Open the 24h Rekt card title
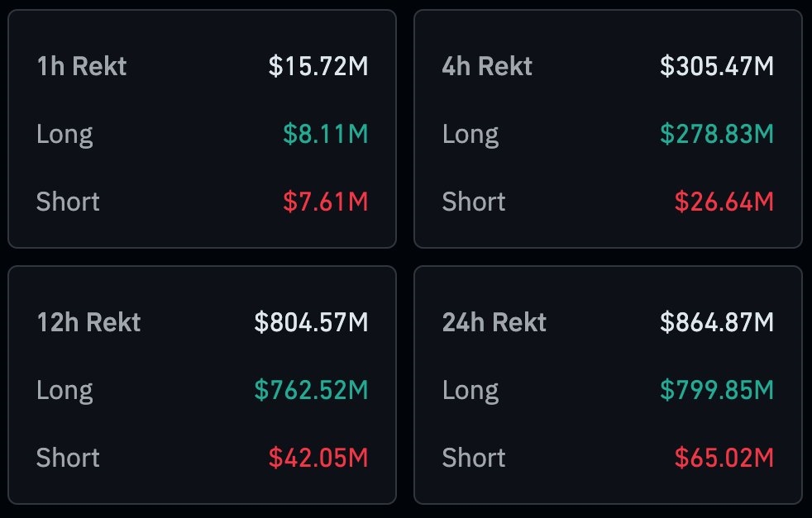Image resolution: width=812 pixels, height=518 pixels. tap(494, 322)
